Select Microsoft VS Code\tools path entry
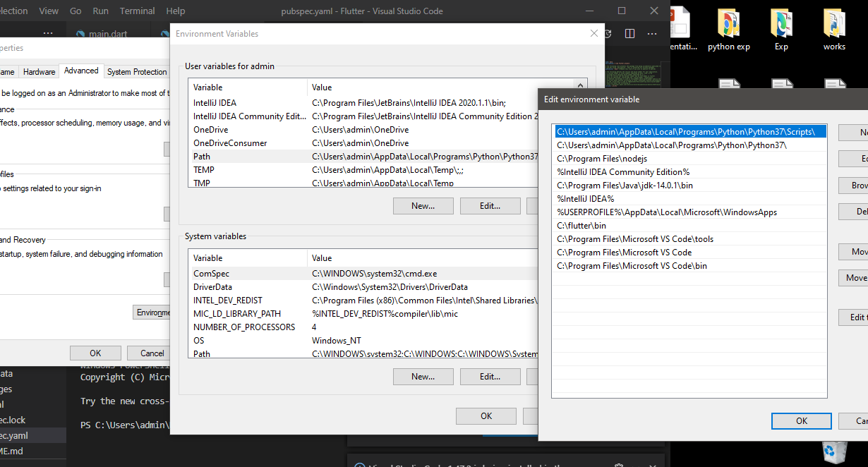The width and height of the screenshot is (868, 467). pos(690,239)
